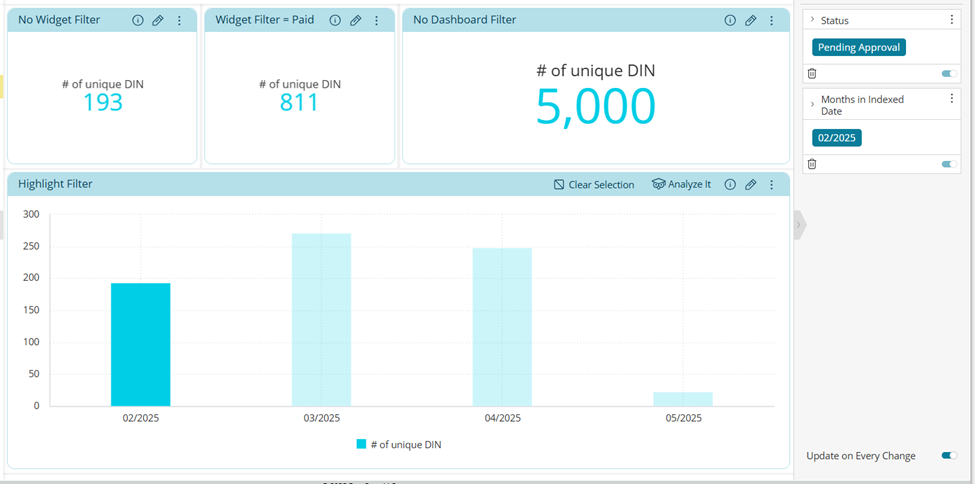Expand Months in Indexed Date filter
The width and height of the screenshot is (975, 484).
coord(812,105)
